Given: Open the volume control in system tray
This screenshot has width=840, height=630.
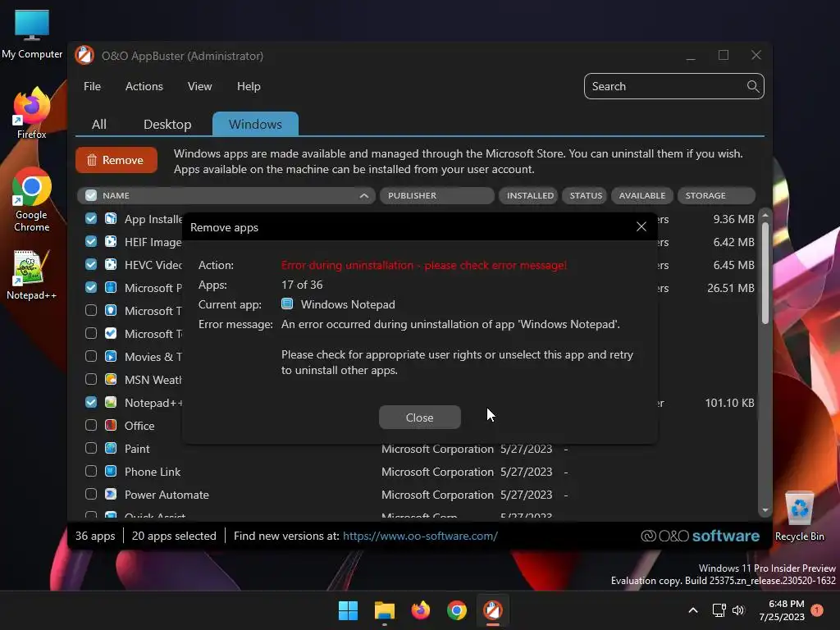Looking at the screenshot, I should [x=739, y=610].
